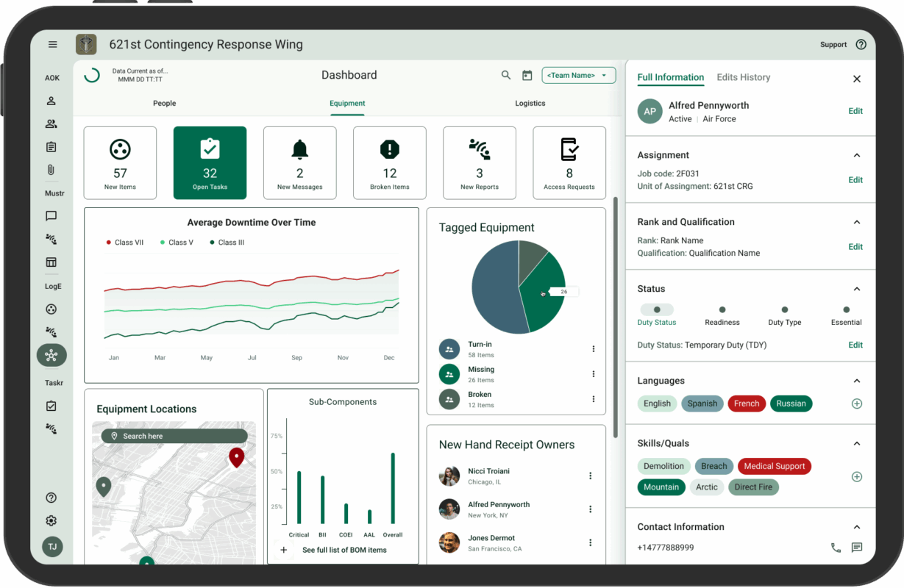Screen dimensions: 904x588
Task: Open the Team Name dropdown
Action: click(x=579, y=75)
